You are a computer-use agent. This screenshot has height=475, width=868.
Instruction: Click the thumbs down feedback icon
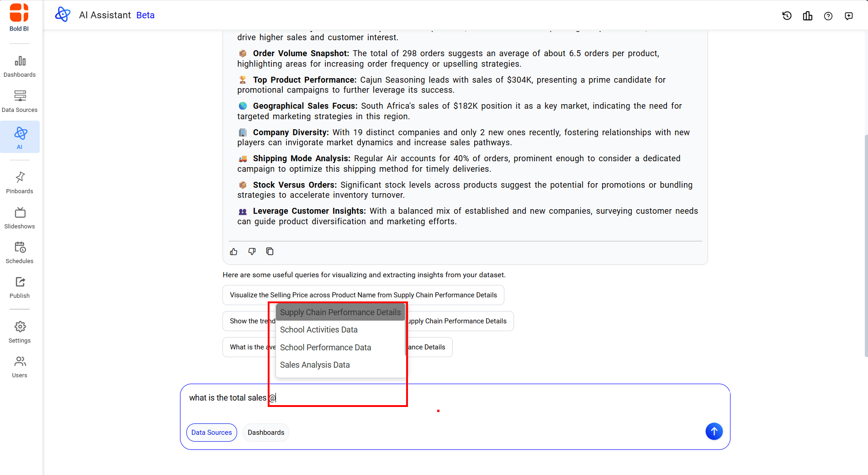pos(252,252)
